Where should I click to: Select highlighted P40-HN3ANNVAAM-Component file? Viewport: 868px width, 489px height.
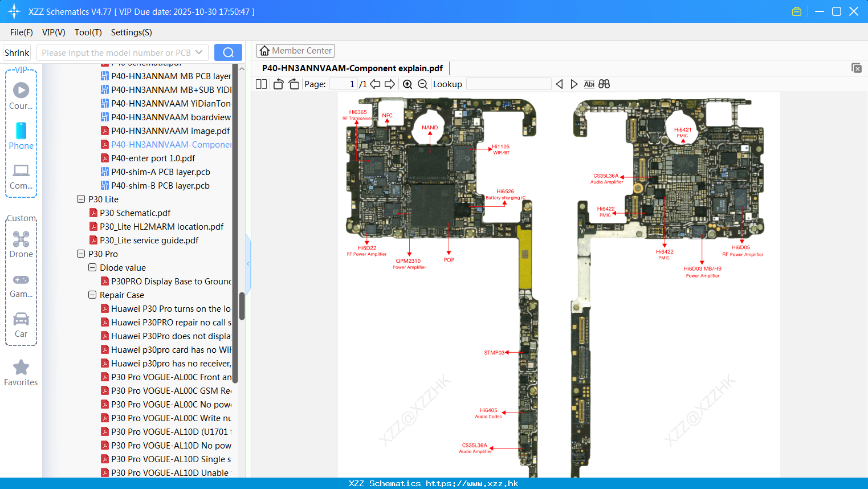pyautogui.click(x=166, y=144)
